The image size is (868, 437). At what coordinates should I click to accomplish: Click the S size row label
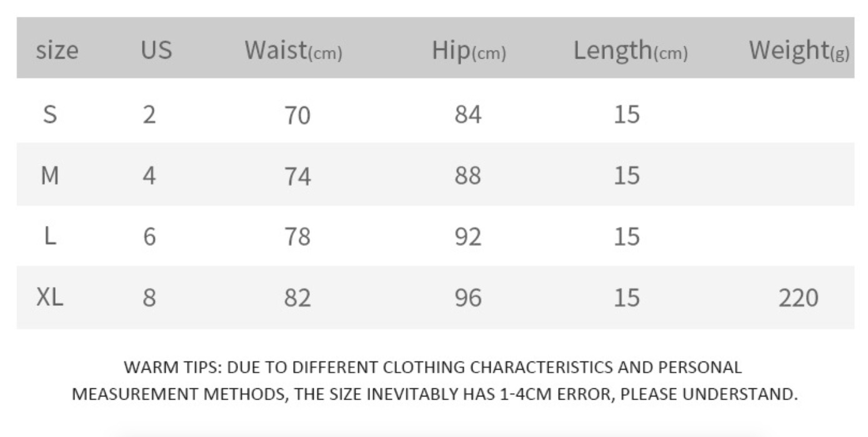click(49, 115)
